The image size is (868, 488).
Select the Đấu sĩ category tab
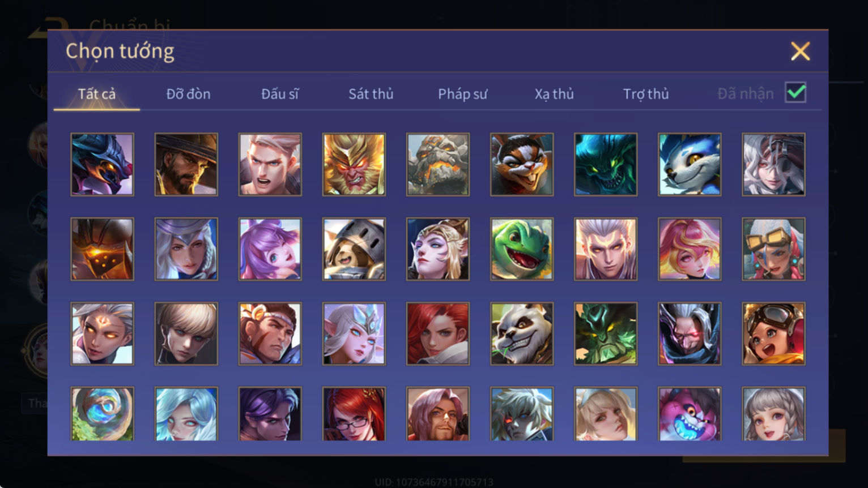coord(279,94)
